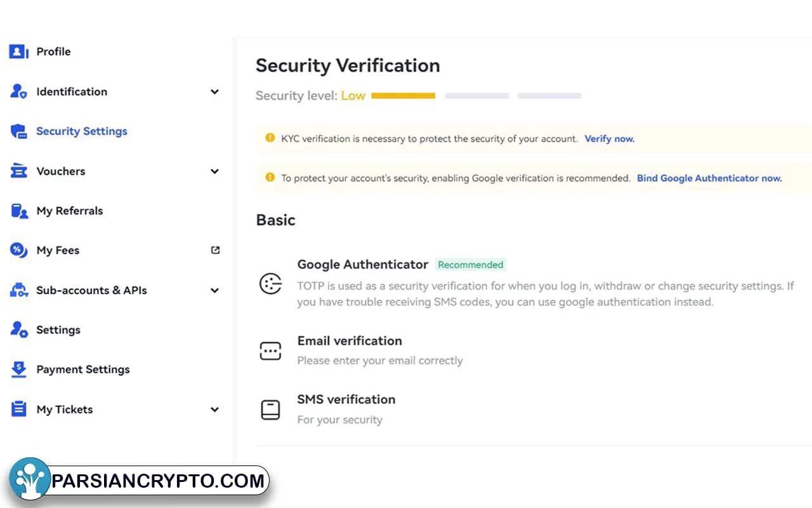This screenshot has width=812, height=508.
Task: Select the Email verification option
Action: coord(350,341)
